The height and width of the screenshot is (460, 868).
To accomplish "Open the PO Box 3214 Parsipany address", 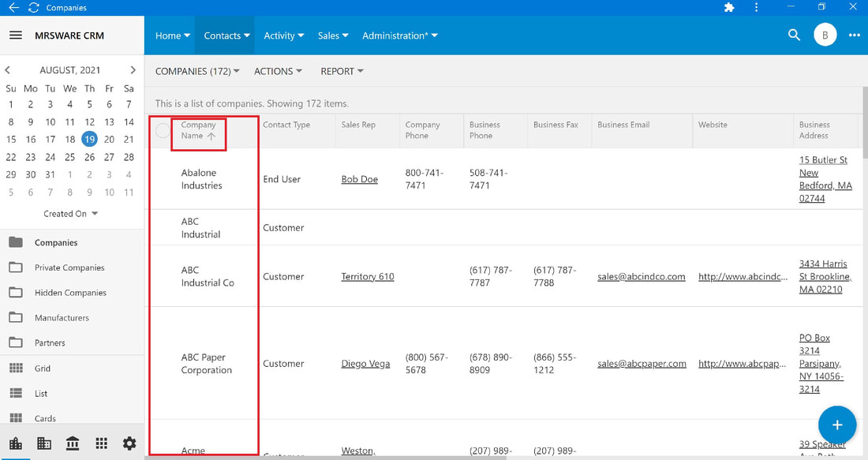I will pyautogui.click(x=821, y=363).
